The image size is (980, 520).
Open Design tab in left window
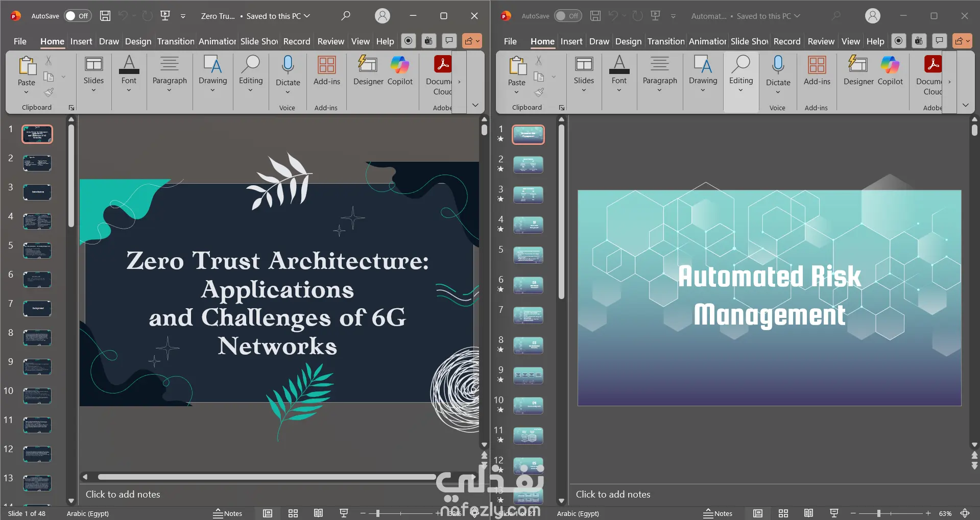click(138, 41)
